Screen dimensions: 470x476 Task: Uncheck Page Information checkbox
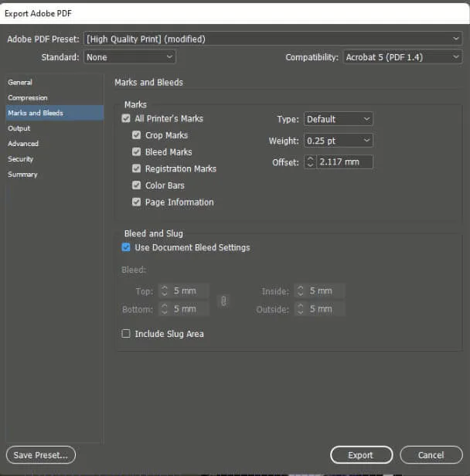(x=137, y=202)
